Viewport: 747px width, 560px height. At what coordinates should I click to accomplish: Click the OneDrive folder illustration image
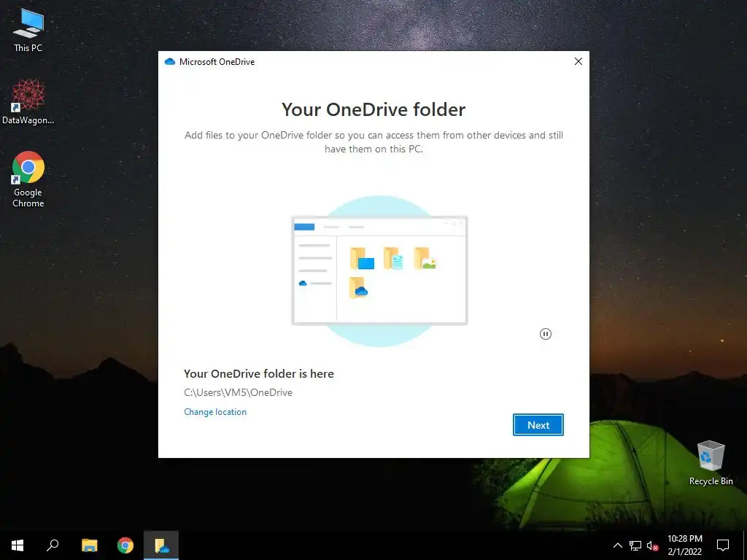click(x=379, y=271)
